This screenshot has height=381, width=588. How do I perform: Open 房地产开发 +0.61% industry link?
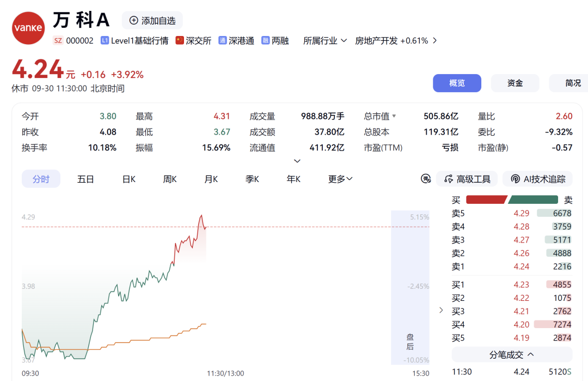tap(391, 40)
